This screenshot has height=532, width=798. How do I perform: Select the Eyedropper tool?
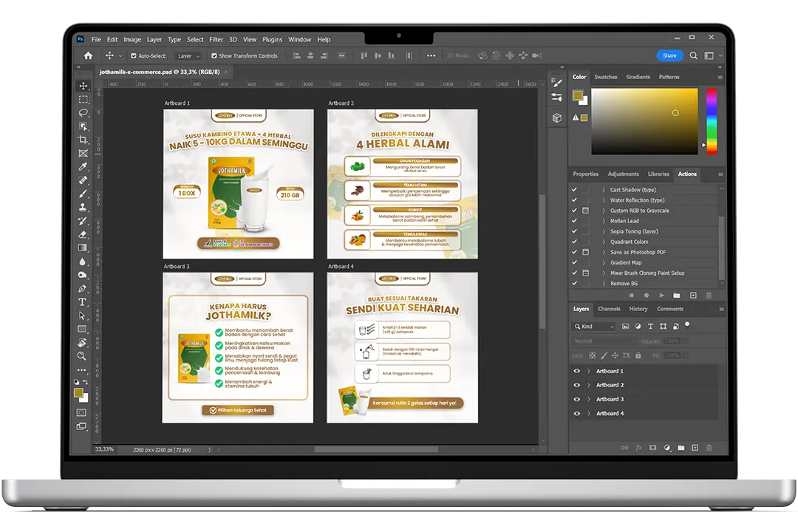pyautogui.click(x=83, y=166)
